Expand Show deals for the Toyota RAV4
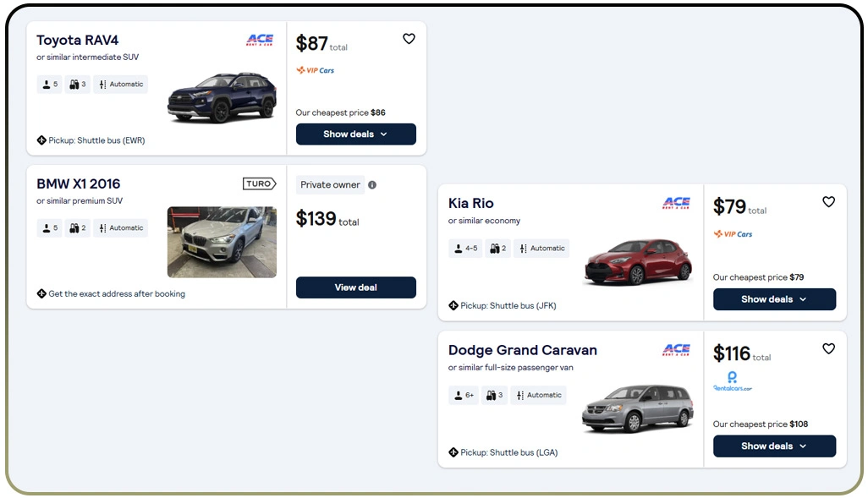 click(x=355, y=134)
